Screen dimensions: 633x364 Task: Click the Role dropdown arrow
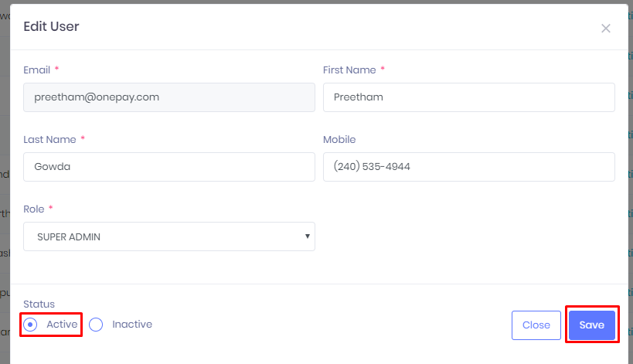[x=307, y=236]
